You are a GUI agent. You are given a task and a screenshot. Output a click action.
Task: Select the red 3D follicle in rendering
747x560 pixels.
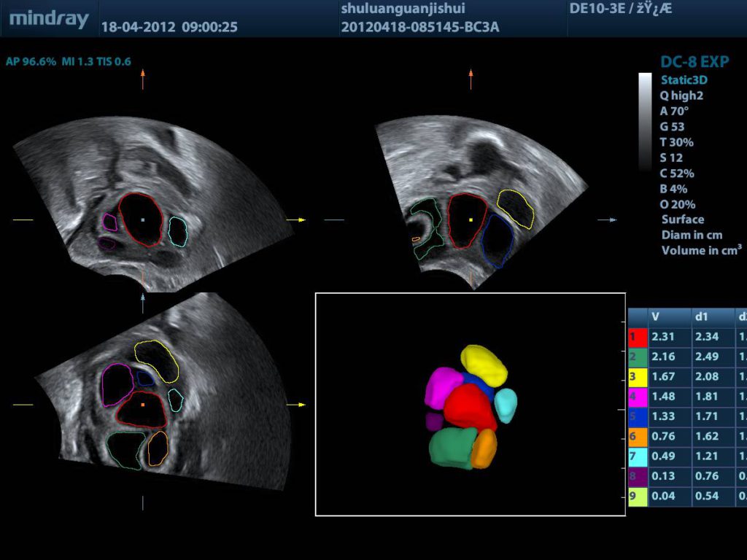[471, 408]
